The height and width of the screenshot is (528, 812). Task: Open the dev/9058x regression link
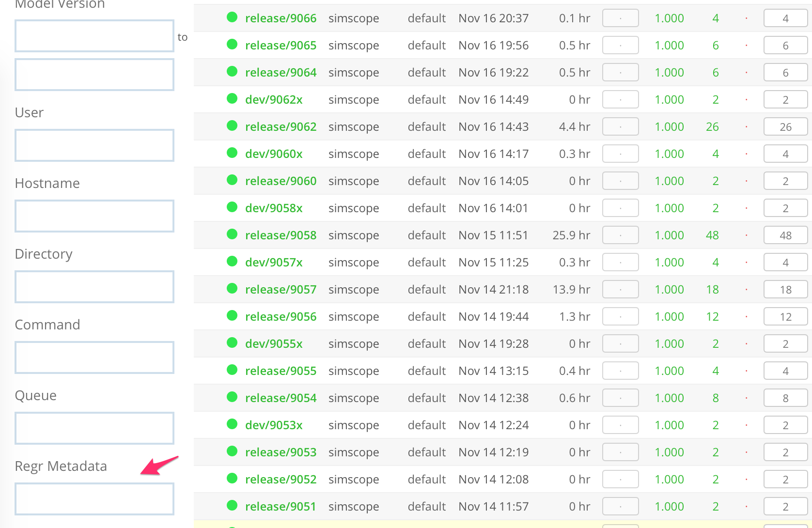(274, 208)
